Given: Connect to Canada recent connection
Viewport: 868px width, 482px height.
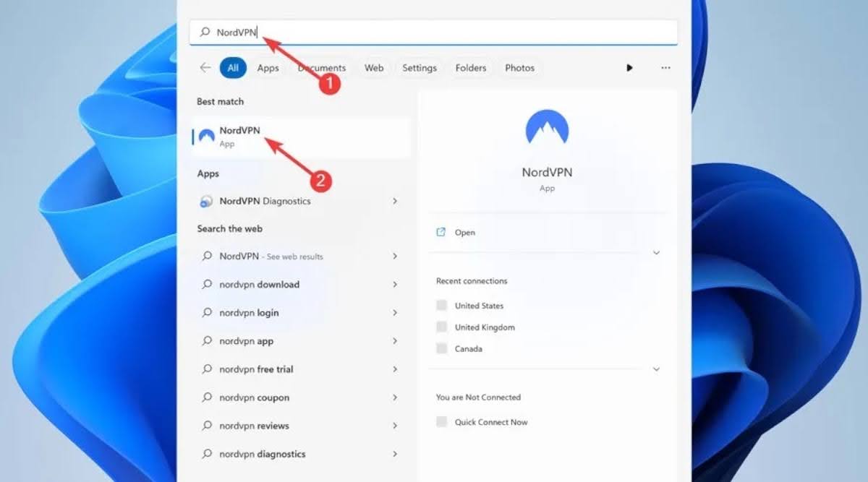Looking at the screenshot, I should point(469,349).
